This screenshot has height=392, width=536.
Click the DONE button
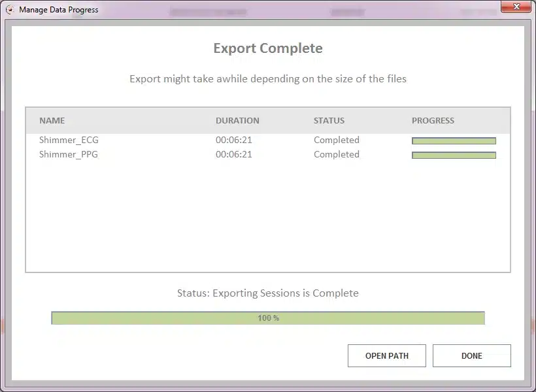coord(472,356)
